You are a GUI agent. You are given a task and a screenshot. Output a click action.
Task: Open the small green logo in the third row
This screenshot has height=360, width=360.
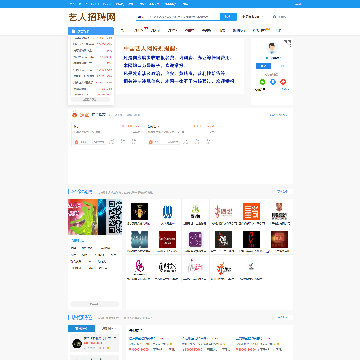[x=251, y=267]
